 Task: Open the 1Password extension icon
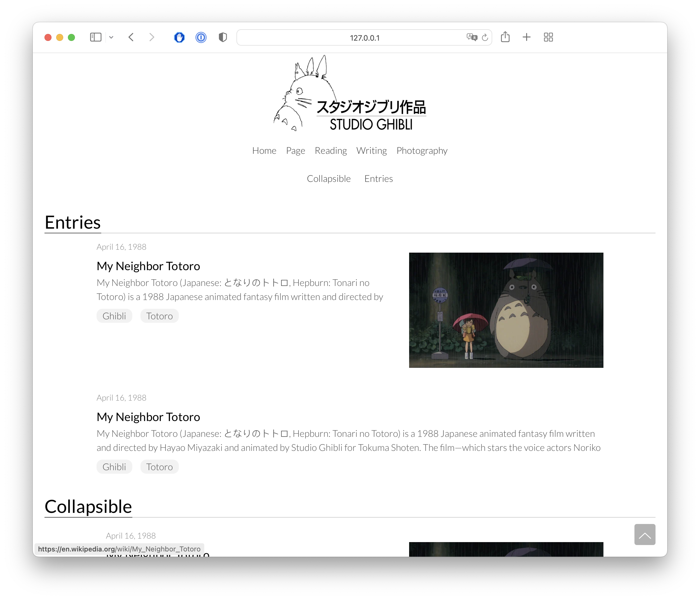coord(201,37)
